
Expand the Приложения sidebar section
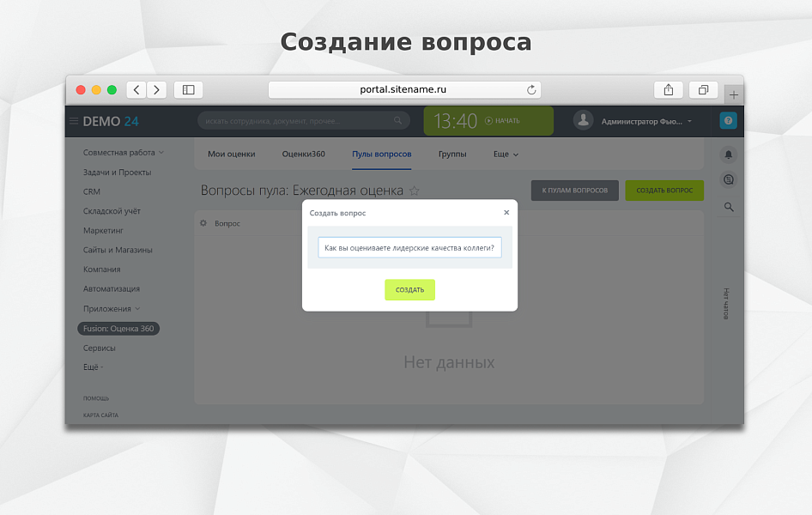[109, 308]
